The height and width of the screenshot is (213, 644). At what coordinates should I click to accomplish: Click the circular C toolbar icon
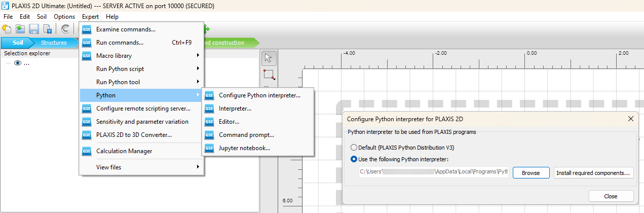[x=66, y=29]
